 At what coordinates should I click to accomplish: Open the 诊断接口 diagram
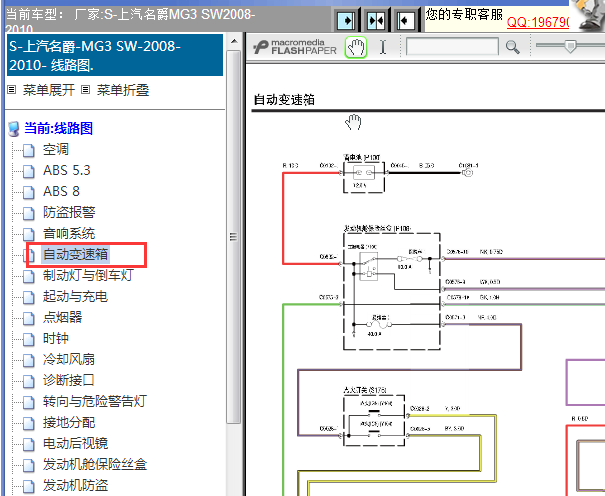[69, 380]
